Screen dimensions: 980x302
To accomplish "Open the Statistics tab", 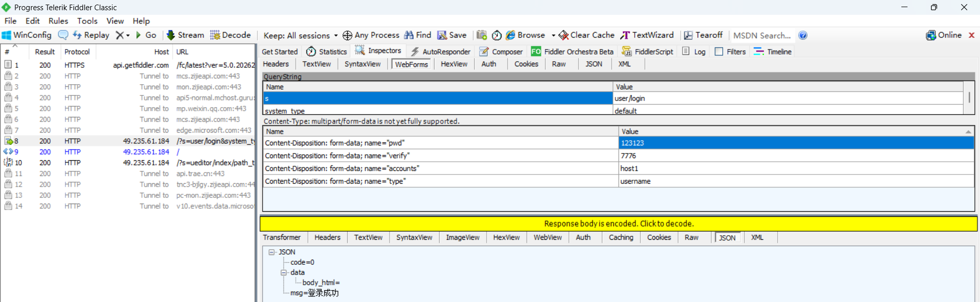I will coord(326,52).
